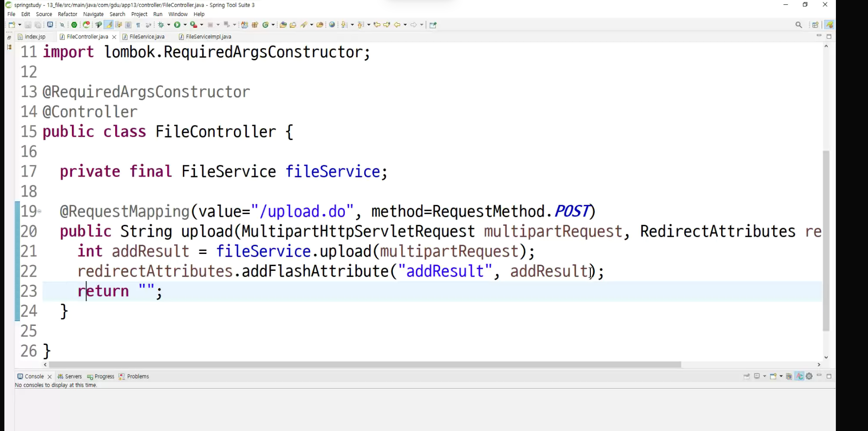
Task: Open the Coverage dropdown arrow
Action: pos(202,25)
